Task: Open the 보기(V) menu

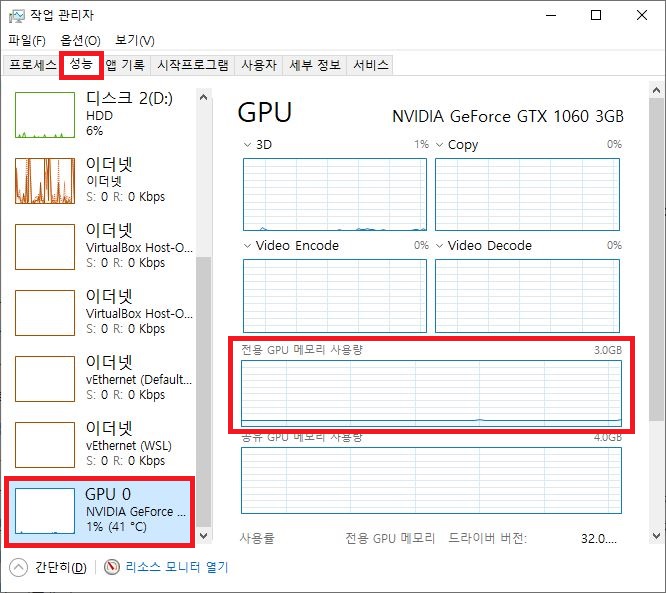Action: coord(135,40)
